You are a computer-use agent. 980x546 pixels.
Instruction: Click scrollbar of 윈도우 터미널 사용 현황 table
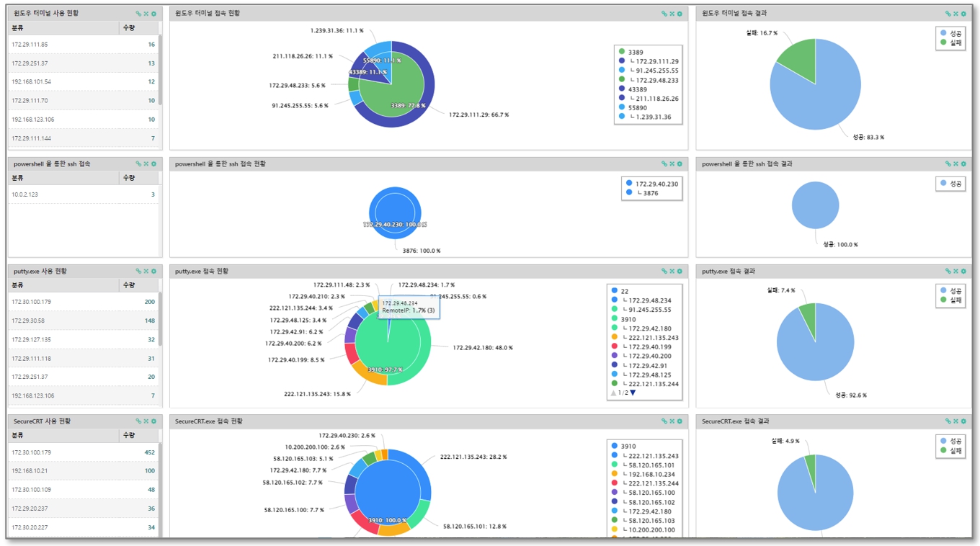(161, 70)
